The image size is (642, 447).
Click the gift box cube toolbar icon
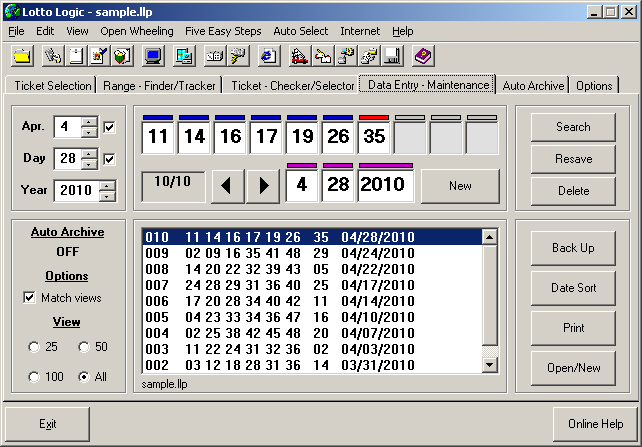[x=122, y=56]
